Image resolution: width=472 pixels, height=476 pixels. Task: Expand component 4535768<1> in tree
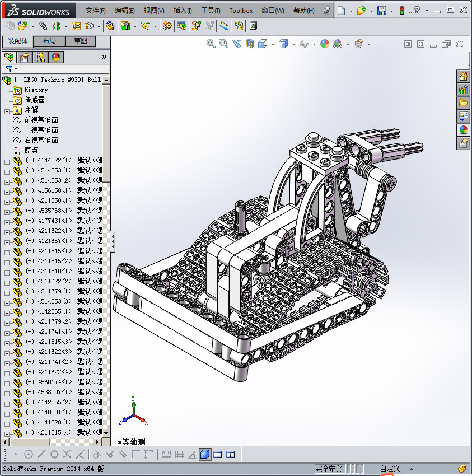[x=7, y=212]
